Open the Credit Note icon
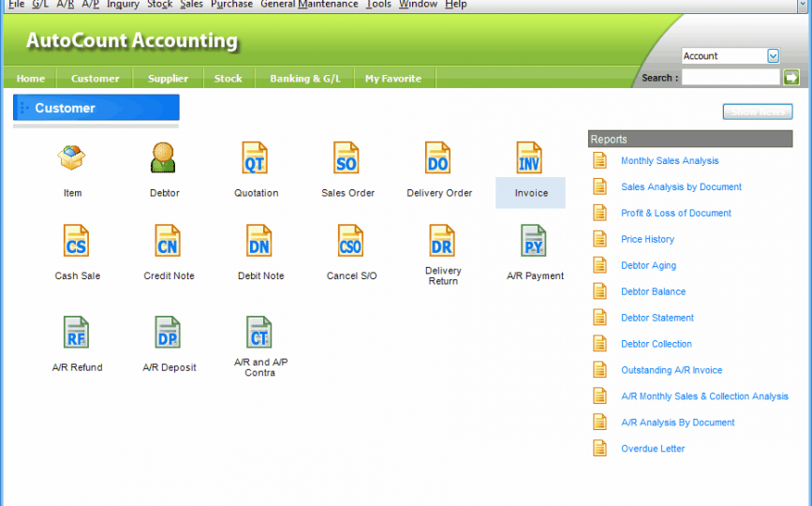This screenshot has width=812, height=506. click(x=169, y=242)
